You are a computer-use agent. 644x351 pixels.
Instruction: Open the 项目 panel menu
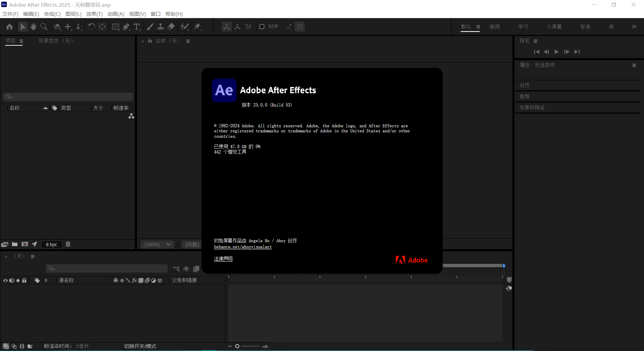pos(21,41)
